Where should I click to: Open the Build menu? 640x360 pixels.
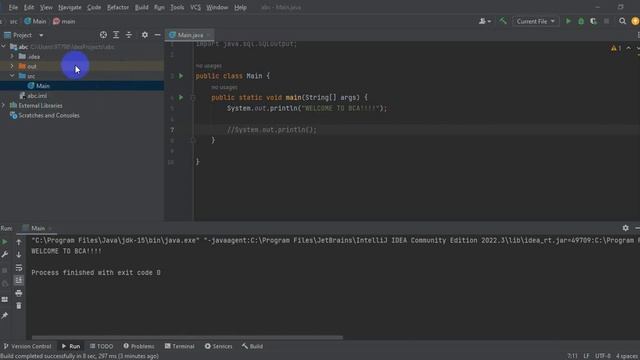pyautogui.click(x=142, y=7)
